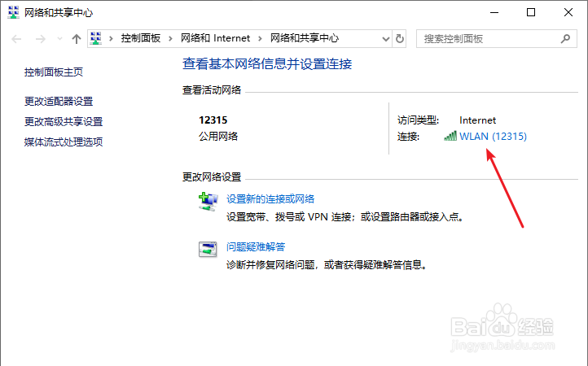Open the recent locations dropdown arrow
This screenshot has width=588, height=366.
(x=59, y=38)
